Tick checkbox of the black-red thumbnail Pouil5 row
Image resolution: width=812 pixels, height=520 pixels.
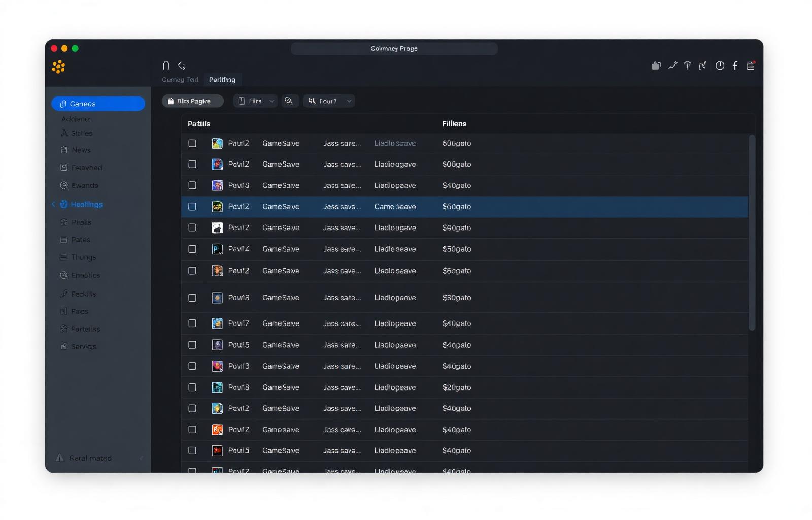coord(192,450)
